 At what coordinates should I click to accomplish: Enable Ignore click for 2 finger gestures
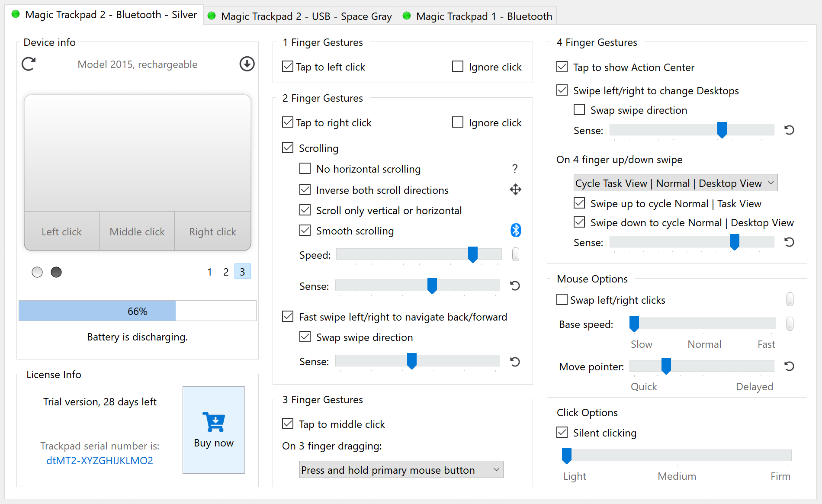click(x=458, y=122)
